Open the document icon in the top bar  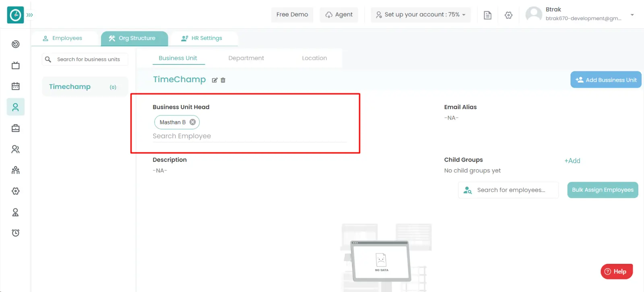pyautogui.click(x=487, y=15)
